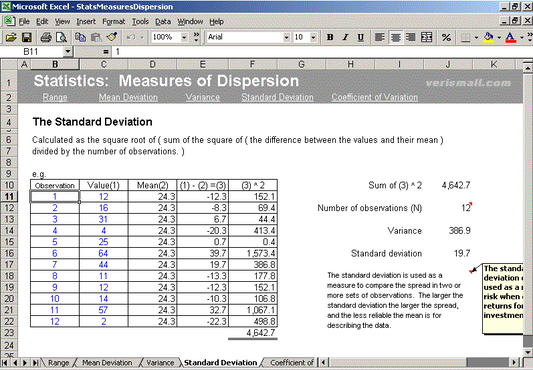Select the cell showing 1,573.4
Image resolution: width=533 pixels, height=370 pixels.
tap(253, 253)
